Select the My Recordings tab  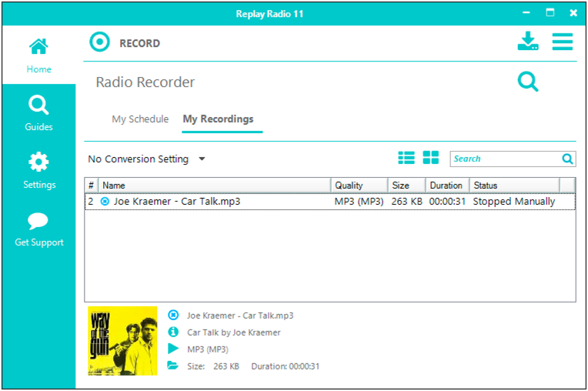219,119
